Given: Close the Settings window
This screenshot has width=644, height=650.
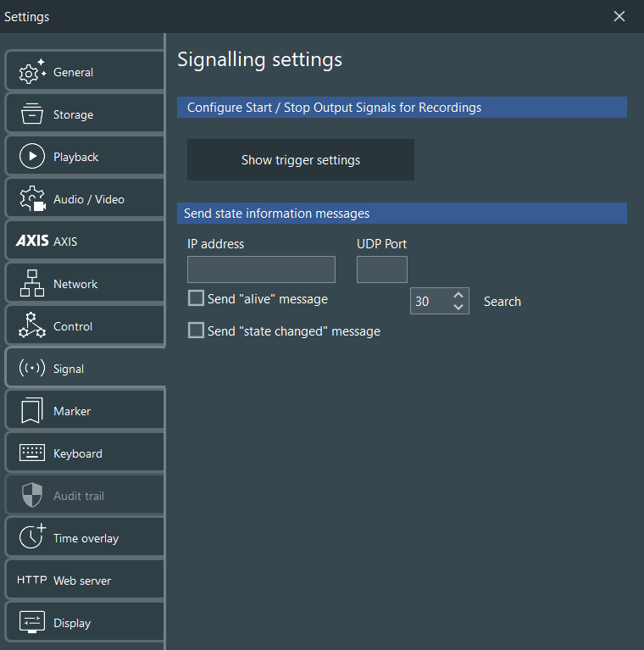Looking at the screenshot, I should click(619, 16).
